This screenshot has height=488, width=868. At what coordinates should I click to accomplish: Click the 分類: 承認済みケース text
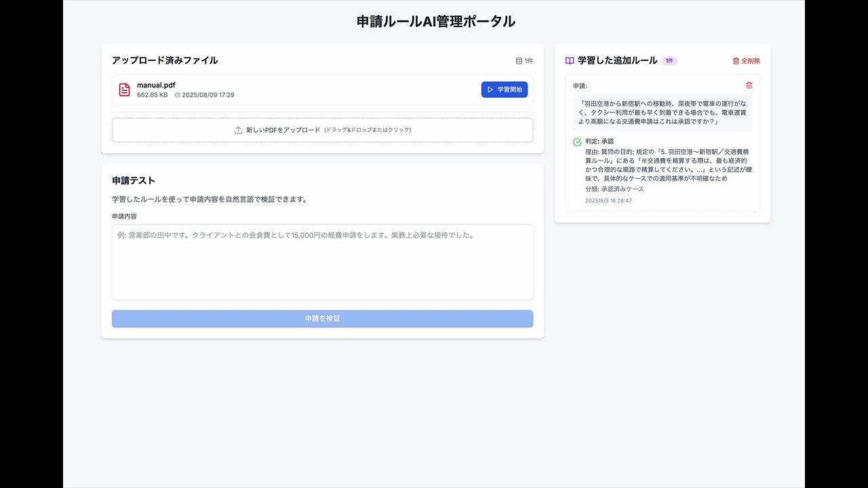coord(614,189)
